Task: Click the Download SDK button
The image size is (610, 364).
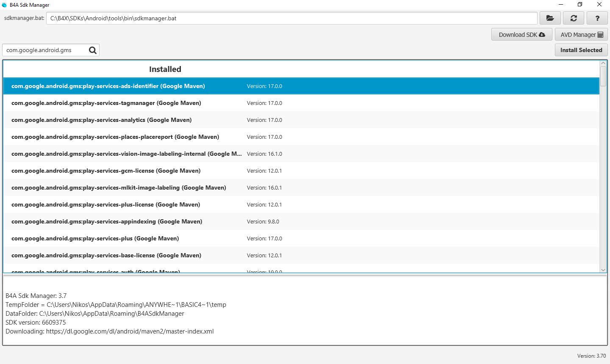Action: 522,35
